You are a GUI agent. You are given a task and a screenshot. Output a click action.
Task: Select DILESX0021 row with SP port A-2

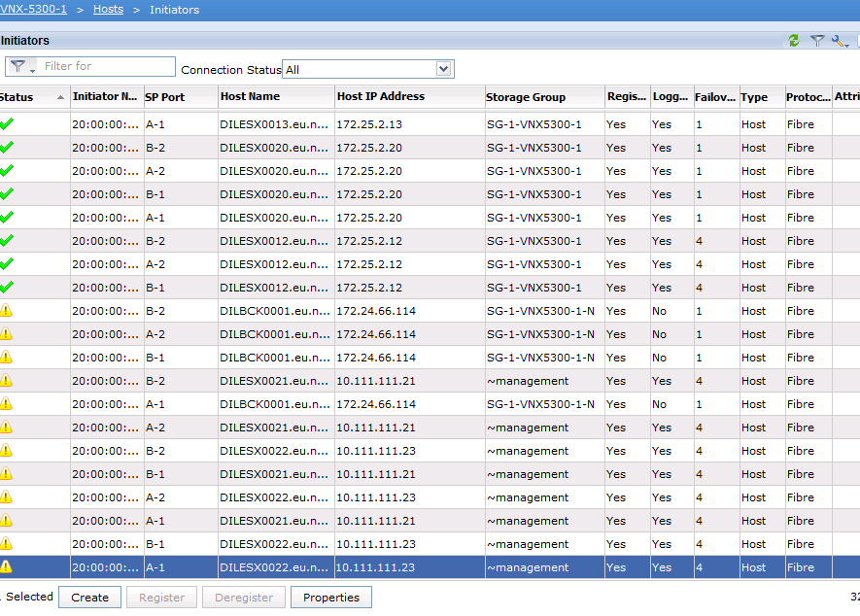pyautogui.click(x=430, y=428)
